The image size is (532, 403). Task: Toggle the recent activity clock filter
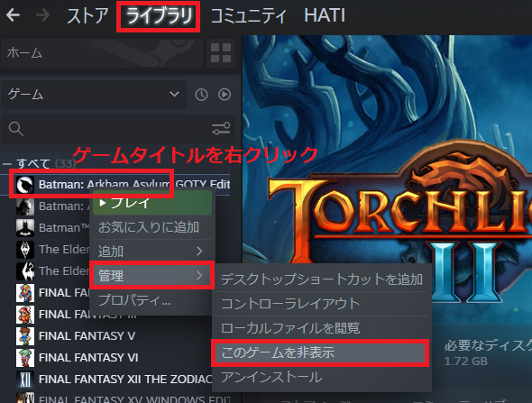(x=202, y=95)
